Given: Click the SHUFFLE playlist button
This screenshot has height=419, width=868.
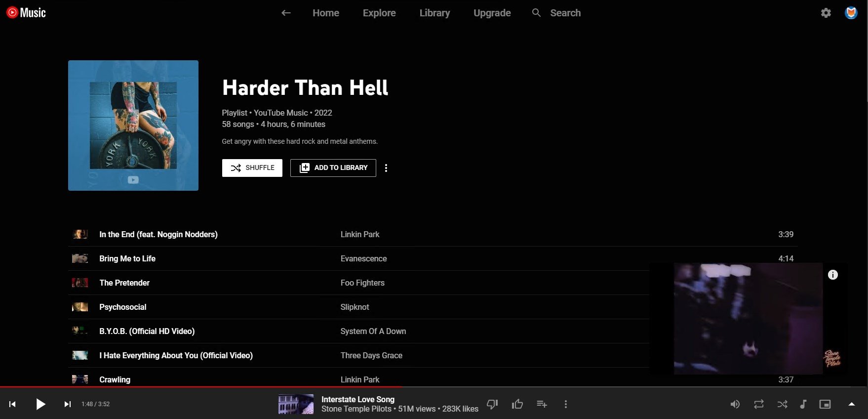Looking at the screenshot, I should (x=252, y=168).
